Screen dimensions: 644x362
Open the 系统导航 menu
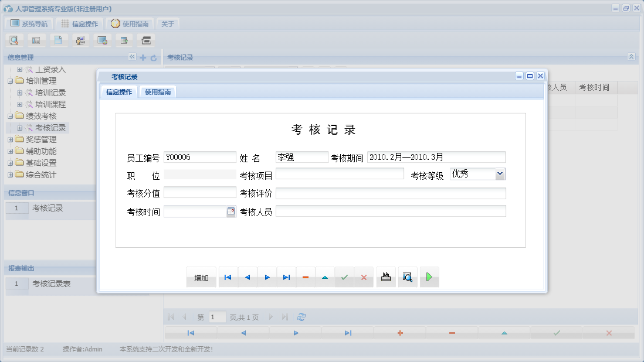click(29, 24)
